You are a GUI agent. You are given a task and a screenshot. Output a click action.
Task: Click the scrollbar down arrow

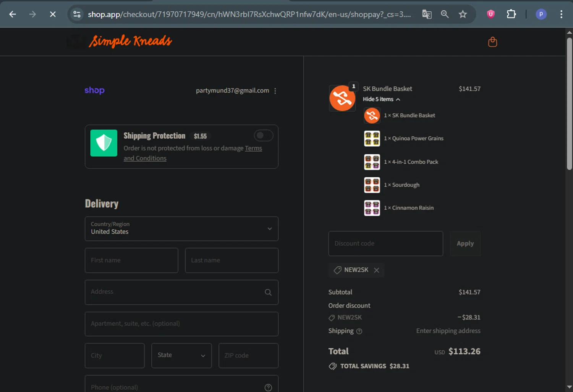[569, 387]
